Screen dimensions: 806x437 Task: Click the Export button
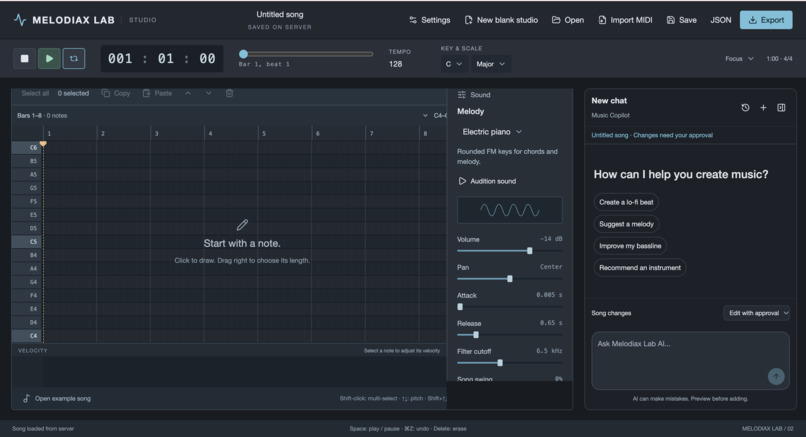(x=766, y=20)
